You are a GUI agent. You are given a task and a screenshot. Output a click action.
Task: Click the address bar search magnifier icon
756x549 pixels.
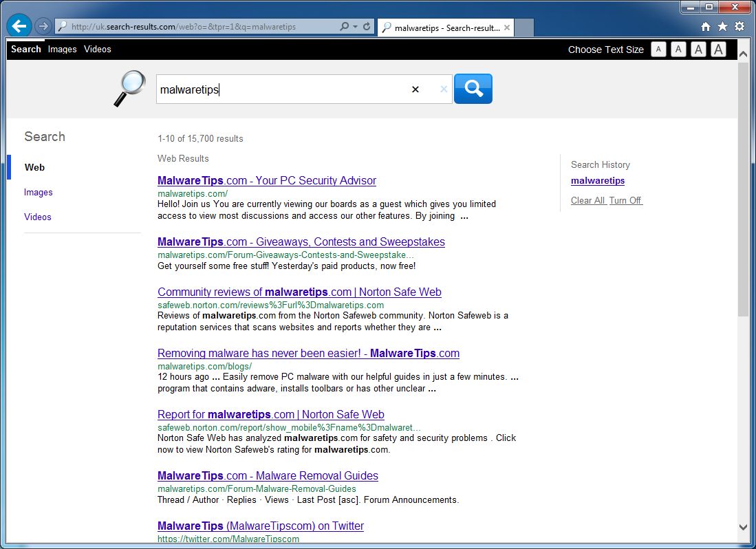coord(344,27)
